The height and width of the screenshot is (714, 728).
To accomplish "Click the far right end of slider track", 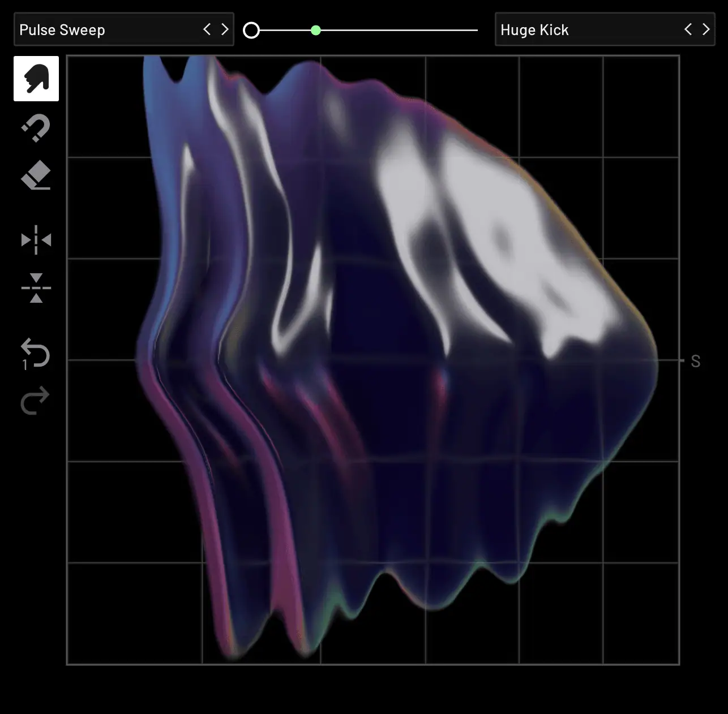I will (476, 31).
